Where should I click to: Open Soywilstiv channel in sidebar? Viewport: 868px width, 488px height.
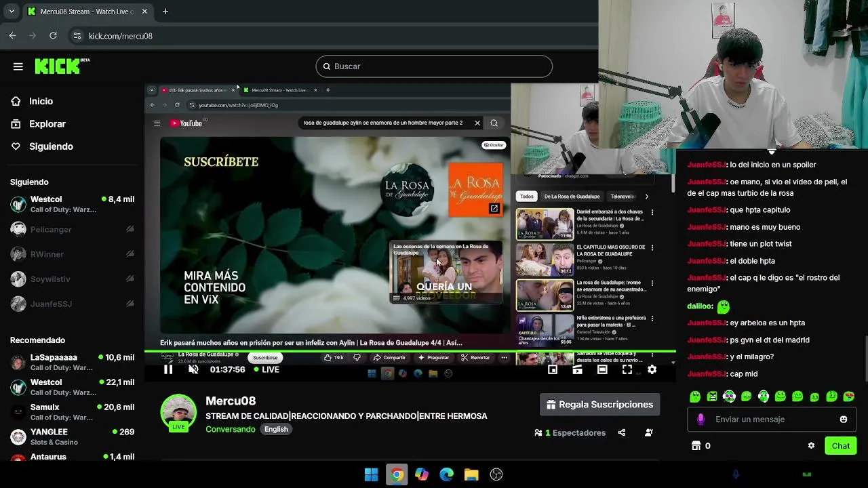pos(72,279)
